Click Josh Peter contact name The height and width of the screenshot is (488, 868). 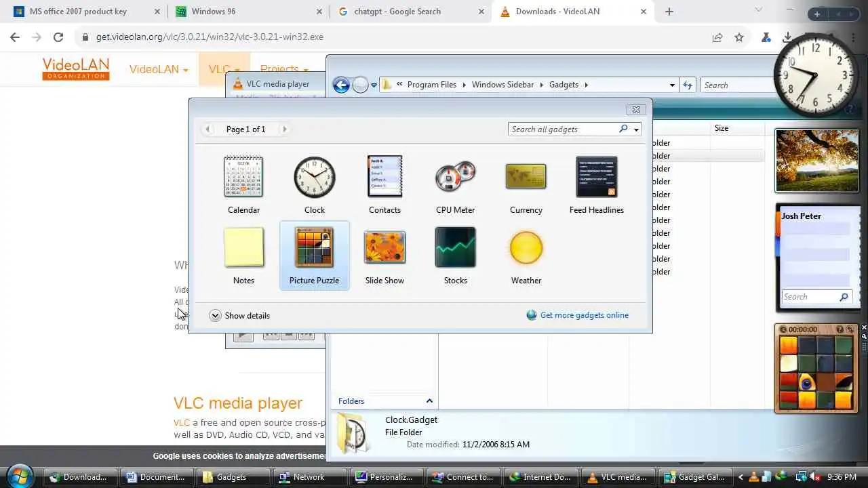[x=802, y=216]
